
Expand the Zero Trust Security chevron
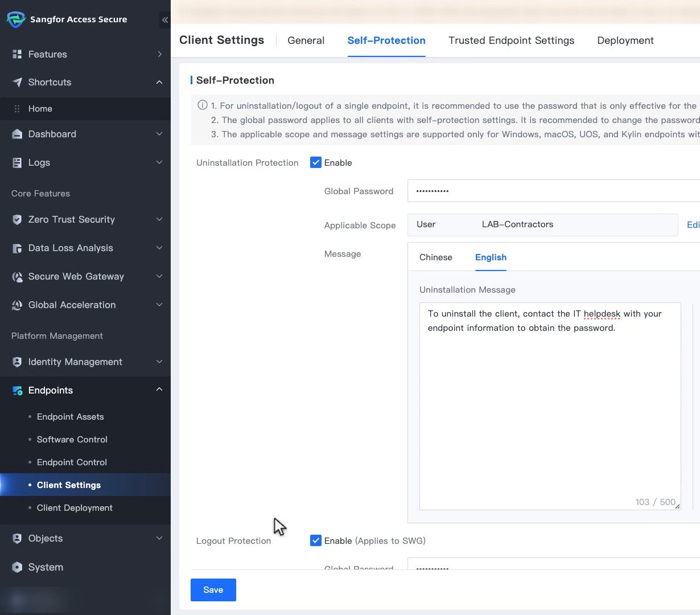tap(159, 219)
